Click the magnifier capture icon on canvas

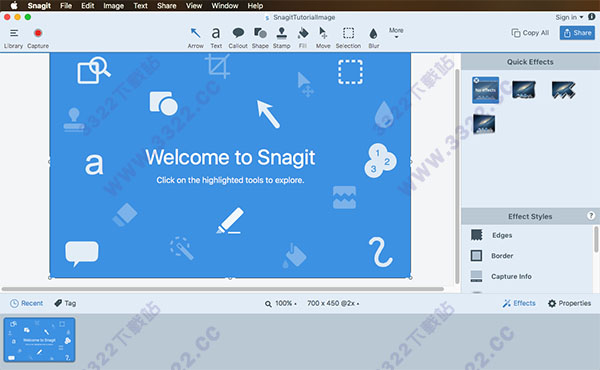coord(94,70)
